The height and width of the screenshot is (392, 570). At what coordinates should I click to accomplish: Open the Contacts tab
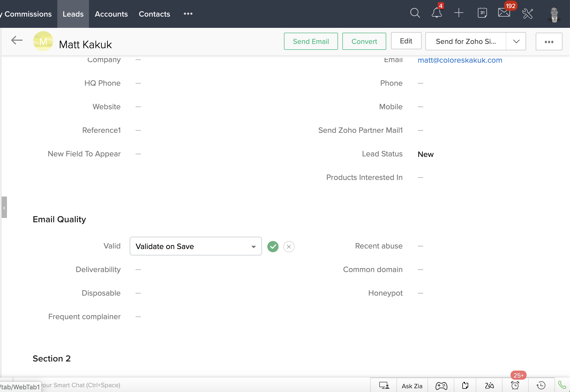pyautogui.click(x=154, y=14)
